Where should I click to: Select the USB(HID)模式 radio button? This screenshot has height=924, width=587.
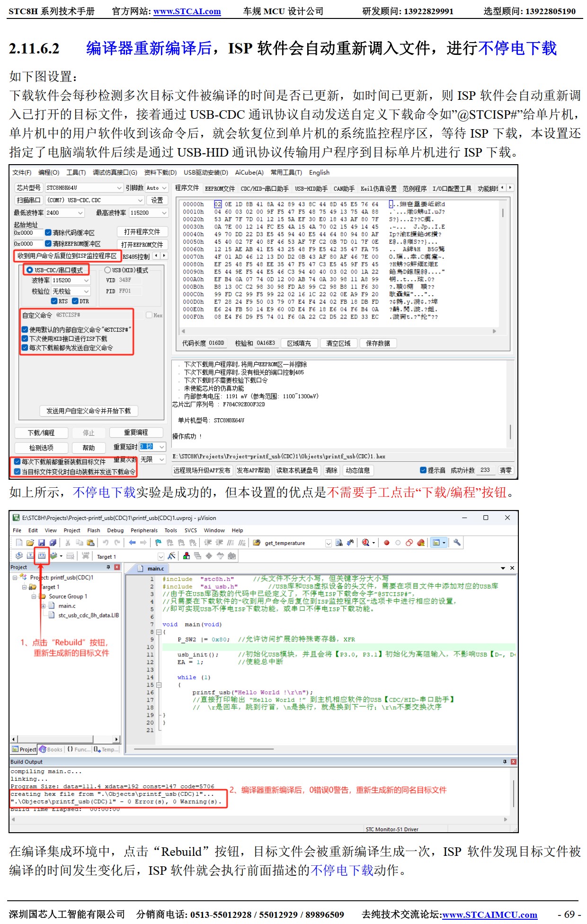[x=107, y=270]
